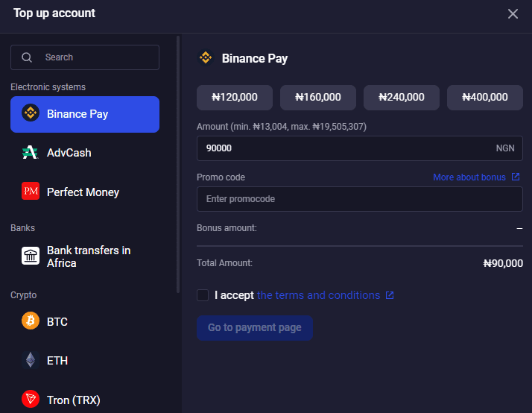Image resolution: width=532 pixels, height=413 pixels.
Task: Close the Top up account dialog
Action: pyautogui.click(x=513, y=14)
